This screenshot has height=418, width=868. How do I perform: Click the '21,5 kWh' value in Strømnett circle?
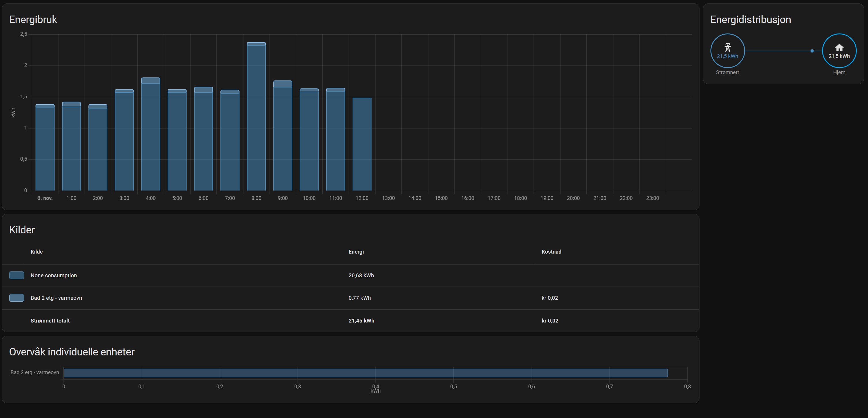(x=727, y=56)
